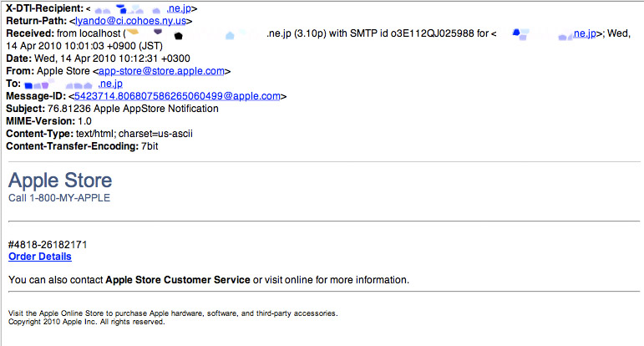
Task: Open the lyando@ci.cohoes.ny.us Return-Path link
Action: [x=130, y=21]
